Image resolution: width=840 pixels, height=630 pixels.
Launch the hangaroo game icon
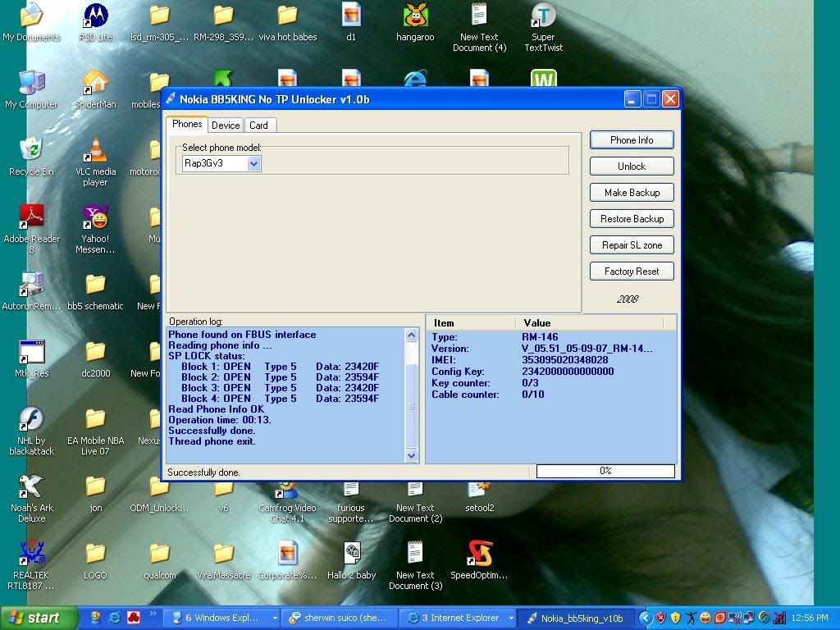[x=415, y=21]
